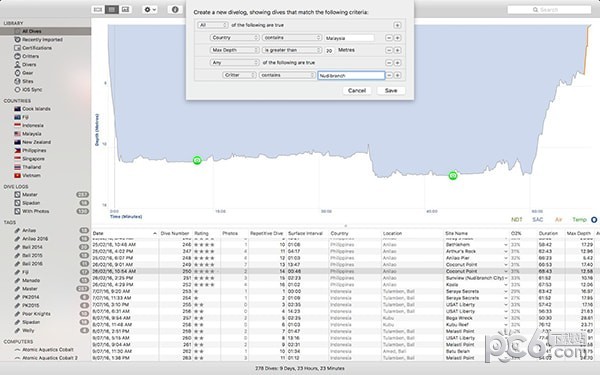This screenshot has width=600, height=375.
Task: Expand Site Name dropdown for Bethlehem row
Action: [505, 245]
